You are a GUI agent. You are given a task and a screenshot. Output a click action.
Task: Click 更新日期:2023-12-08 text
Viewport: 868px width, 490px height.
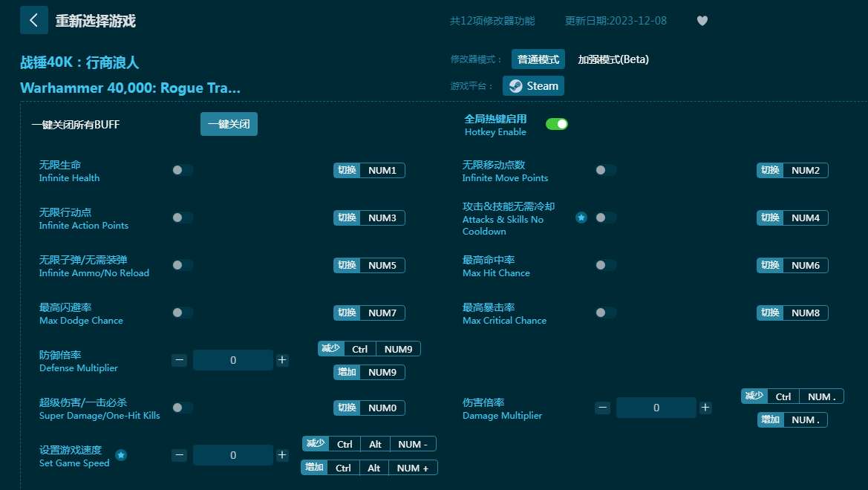tap(616, 21)
